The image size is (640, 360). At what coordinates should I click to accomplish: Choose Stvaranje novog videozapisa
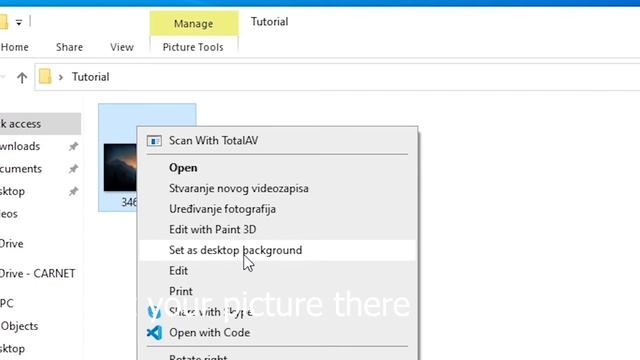tap(278, 189)
